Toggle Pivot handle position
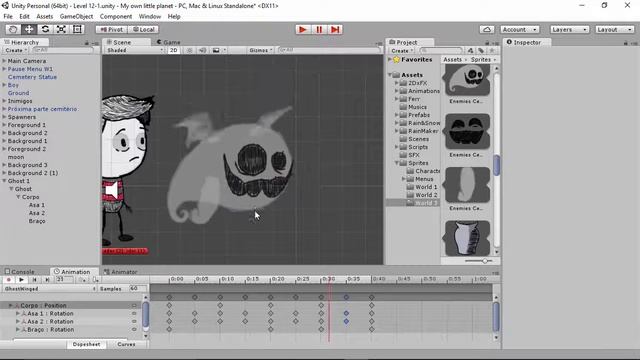 click(x=111, y=29)
